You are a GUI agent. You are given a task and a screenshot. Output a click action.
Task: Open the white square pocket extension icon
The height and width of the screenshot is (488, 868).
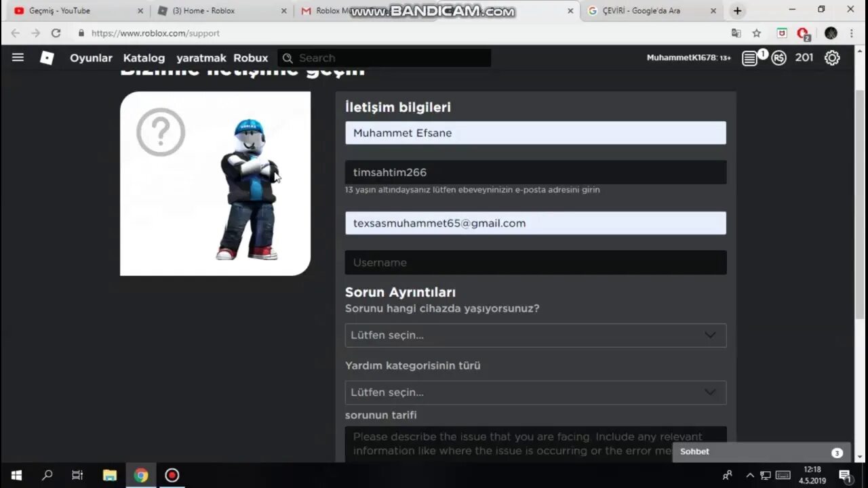[782, 33]
